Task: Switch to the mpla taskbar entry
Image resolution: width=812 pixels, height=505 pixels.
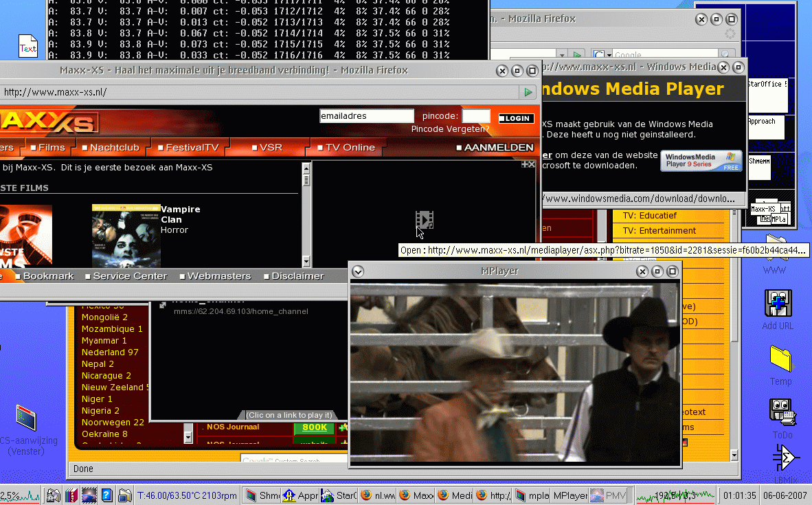Action: (532, 495)
